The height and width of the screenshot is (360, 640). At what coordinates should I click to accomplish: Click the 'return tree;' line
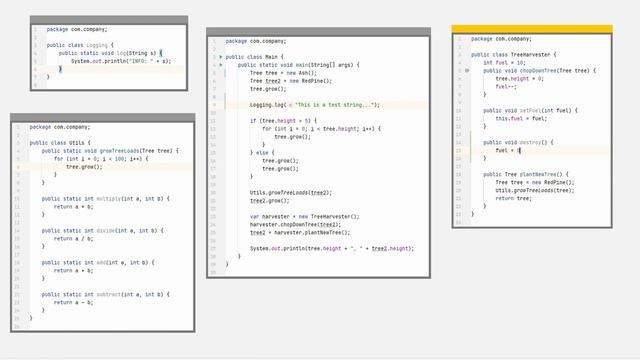tap(513, 198)
